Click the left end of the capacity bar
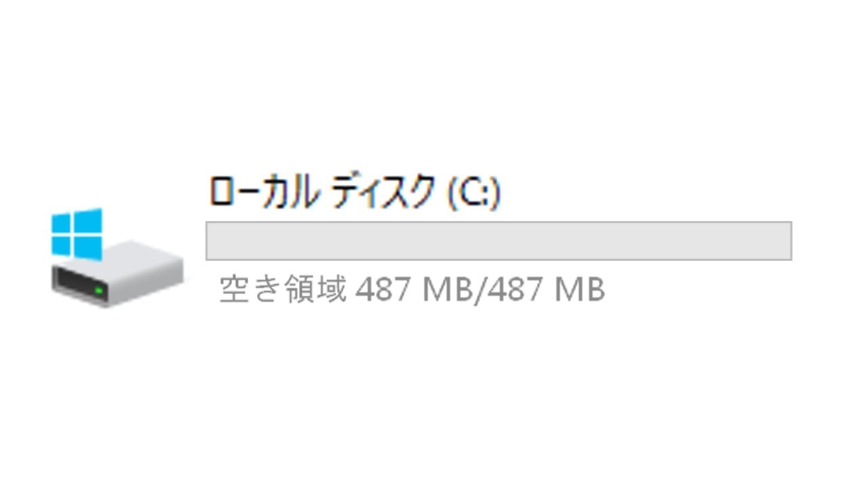 tap(212, 241)
